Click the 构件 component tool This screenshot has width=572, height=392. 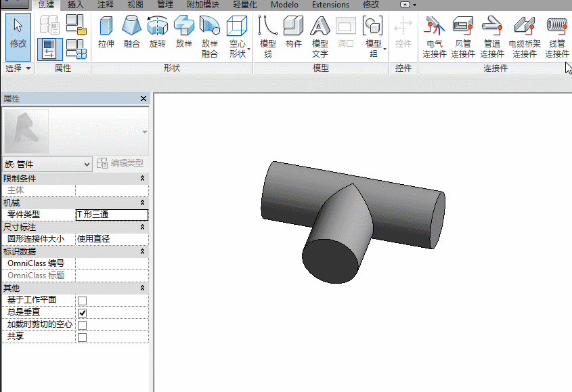tap(294, 32)
